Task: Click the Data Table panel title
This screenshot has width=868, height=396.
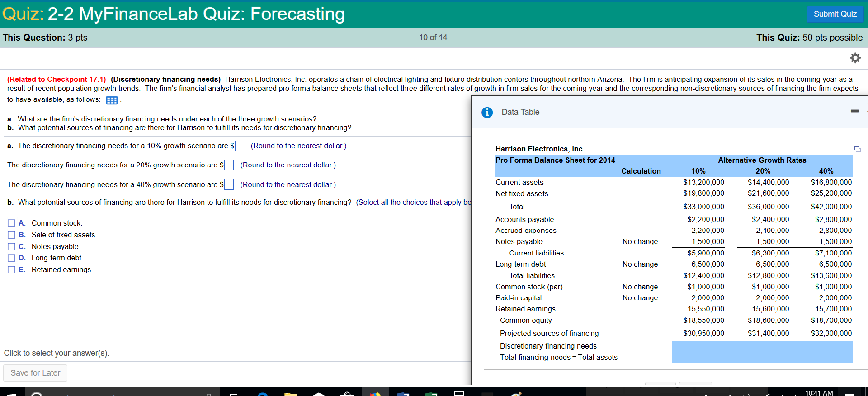Action: pyautogui.click(x=520, y=112)
